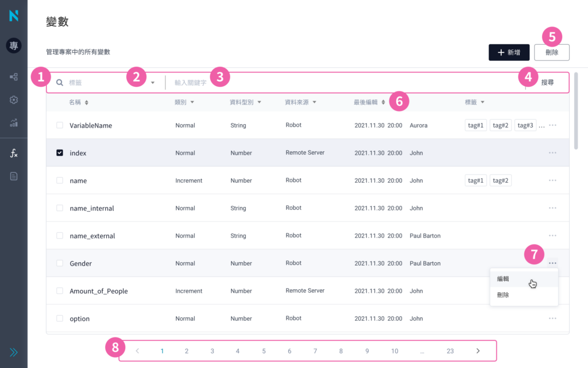Select the Amount_of_People row checkbox

point(60,290)
